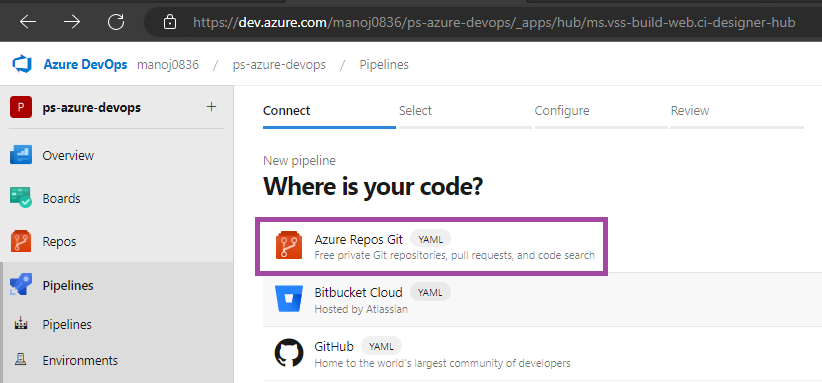Click the padlock site info icon
The image size is (822, 383).
169,22
